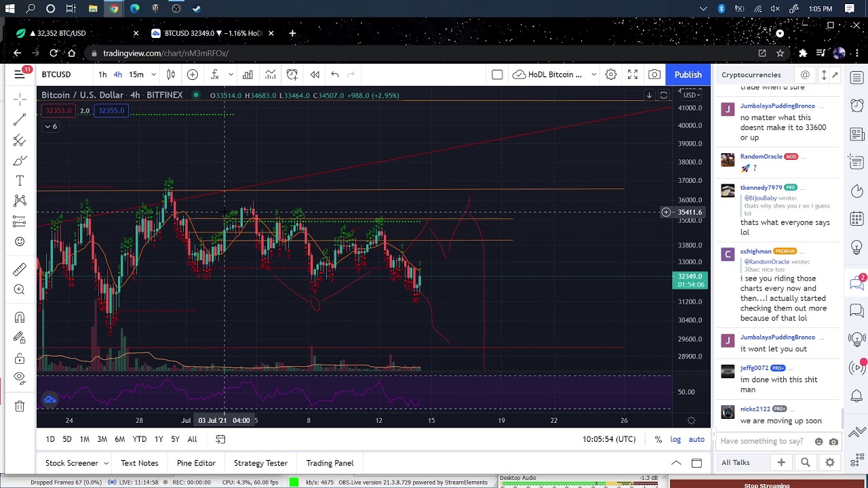This screenshot has height=488, width=868.
Task: Undo the last chart action
Action: click(335, 75)
